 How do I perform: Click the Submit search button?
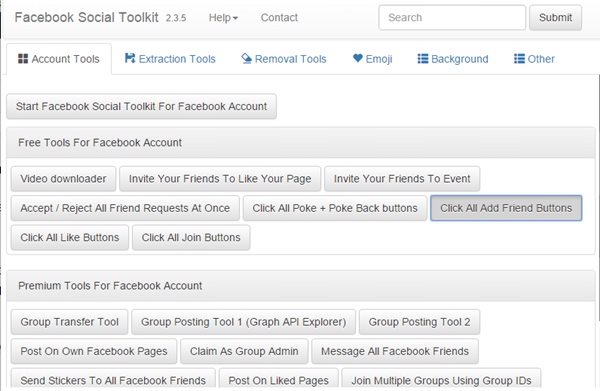tap(555, 18)
